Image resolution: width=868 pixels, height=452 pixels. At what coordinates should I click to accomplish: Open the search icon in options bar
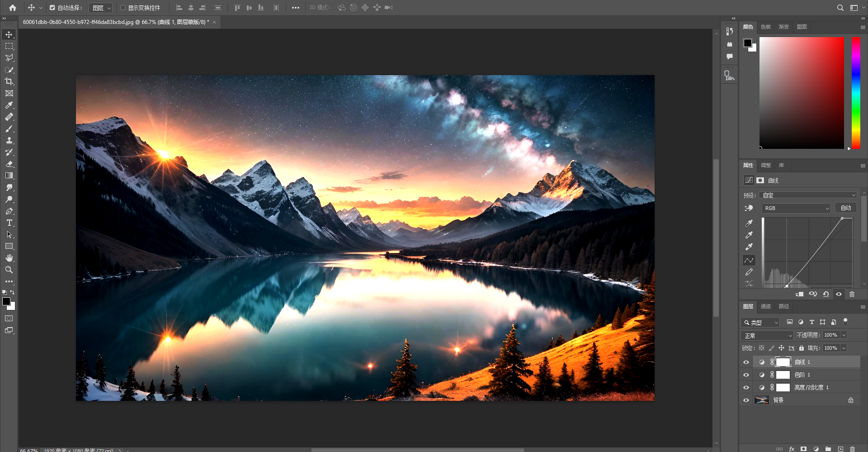(x=840, y=8)
